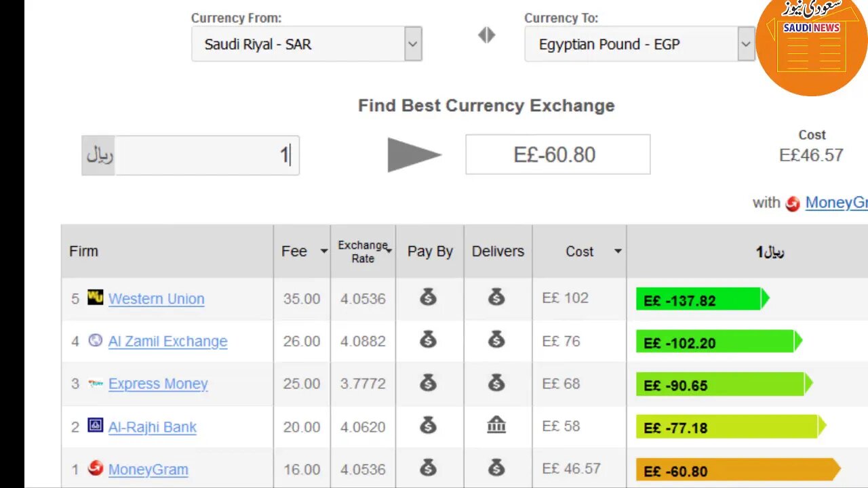Open the MoneyGram link beside 'with'

click(x=836, y=203)
